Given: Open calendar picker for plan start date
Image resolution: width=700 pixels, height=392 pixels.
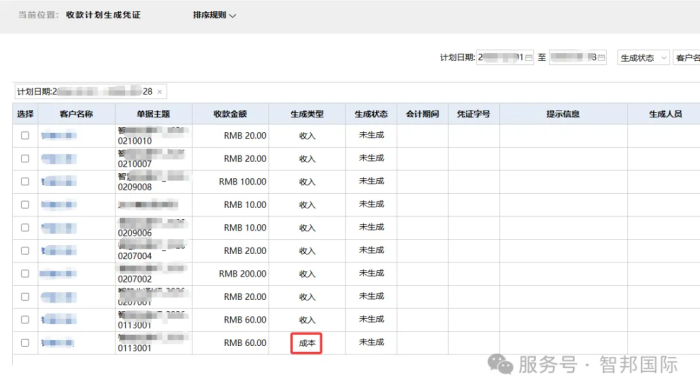Looking at the screenshot, I should [529, 58].
